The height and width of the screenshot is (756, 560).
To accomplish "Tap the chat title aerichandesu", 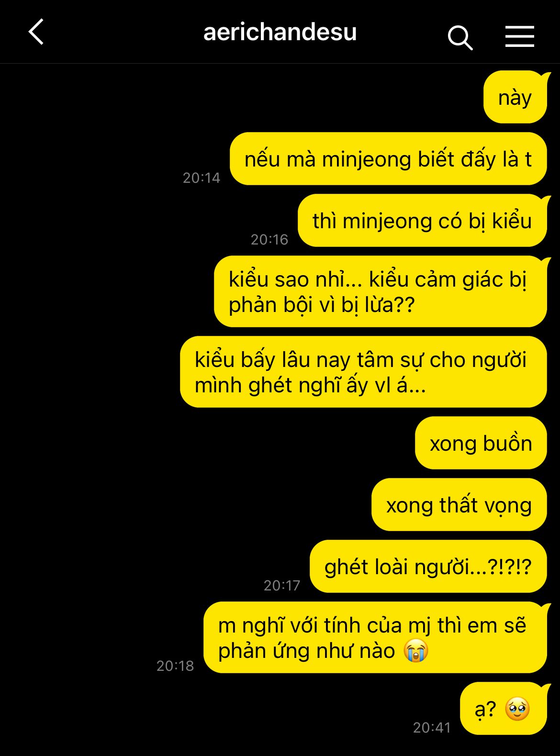I will click(x=280, y=32).
